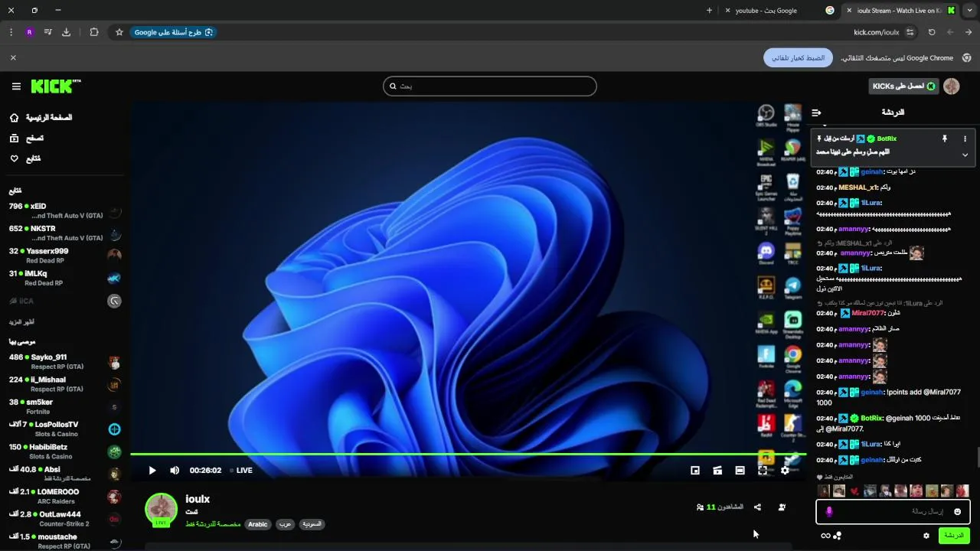Set Chrome as default browser button
The image size is (980, 551).
[x=798, y=57]
